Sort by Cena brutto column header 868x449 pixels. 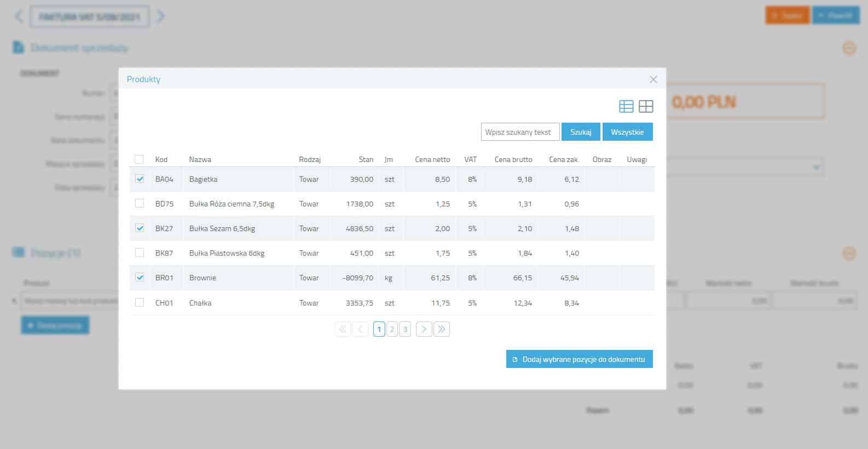[513, 159]
